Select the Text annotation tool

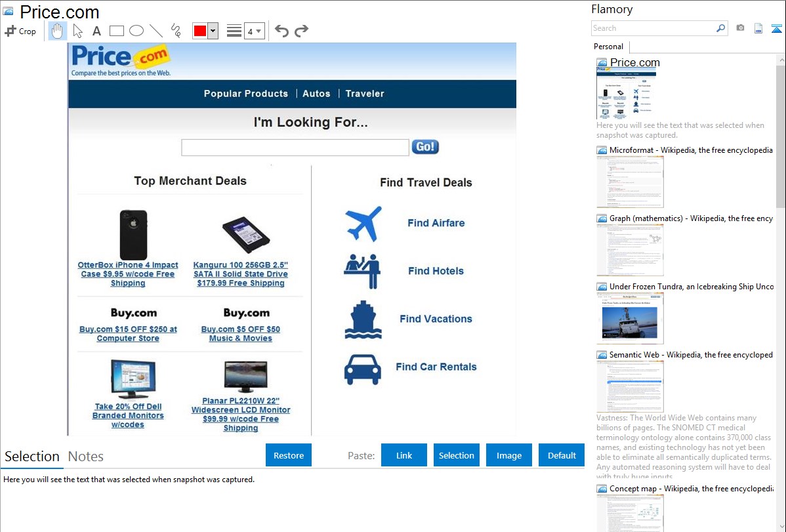tap(96, 31)
